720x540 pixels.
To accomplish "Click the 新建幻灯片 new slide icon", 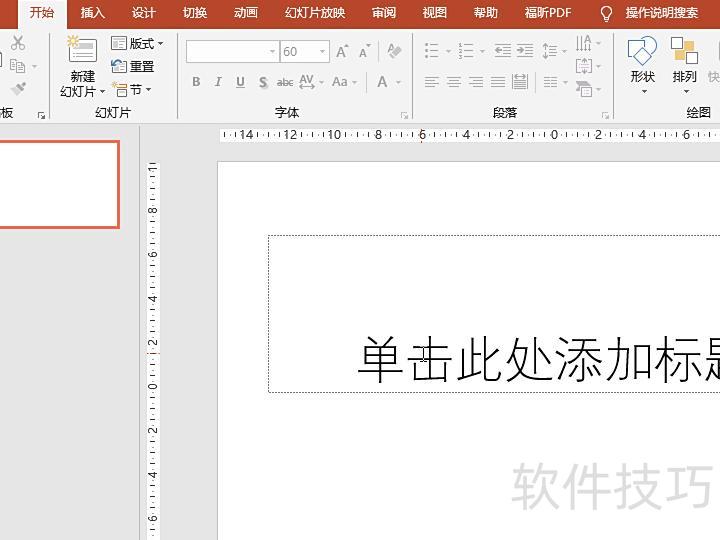I will click(x=82, y=52).
